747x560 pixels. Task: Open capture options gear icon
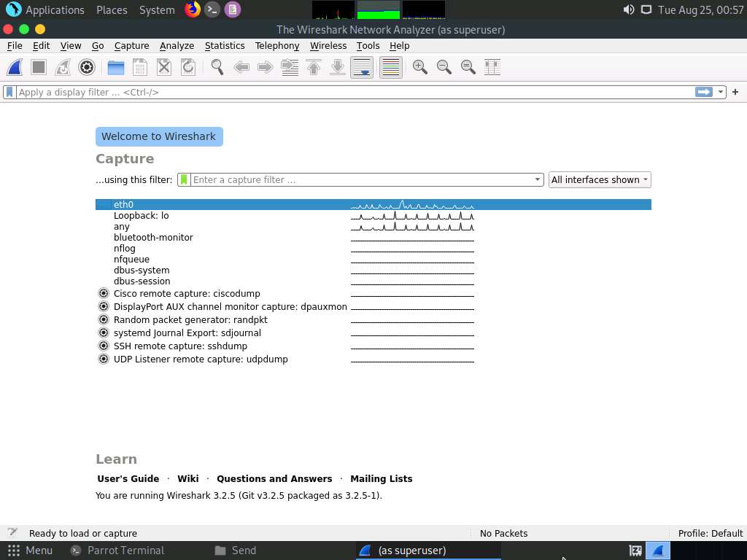pos(87,67)
